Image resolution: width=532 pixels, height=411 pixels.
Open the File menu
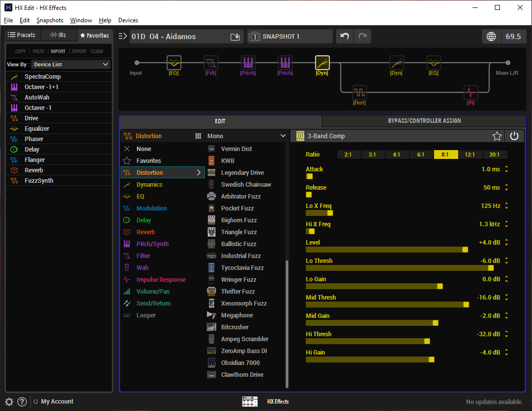[8, 20]
